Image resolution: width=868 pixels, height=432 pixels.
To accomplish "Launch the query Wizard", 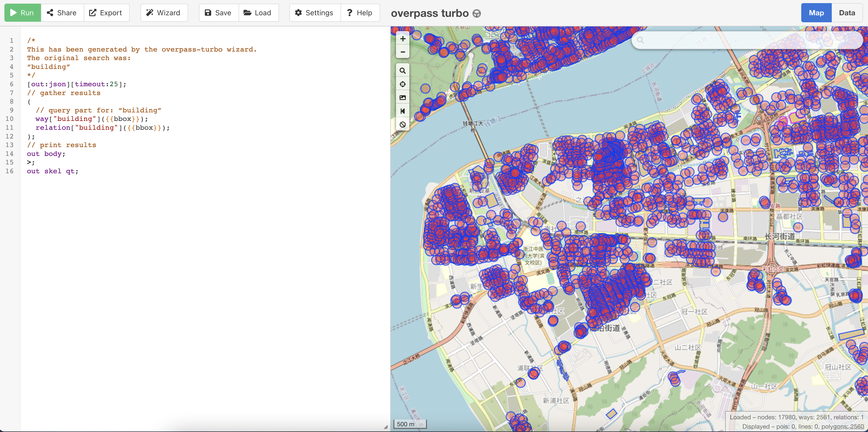I will click(x=164, y=13).
